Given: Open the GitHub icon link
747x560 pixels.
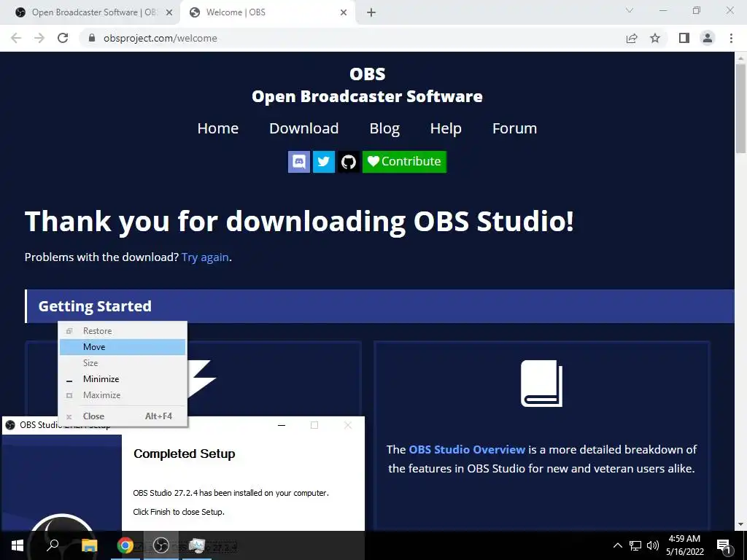Looking at the screenshot, I should pos(349,162).
